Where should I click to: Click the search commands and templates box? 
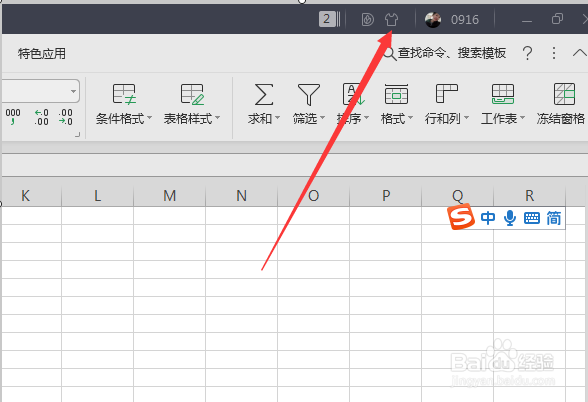tap(444, 53)
